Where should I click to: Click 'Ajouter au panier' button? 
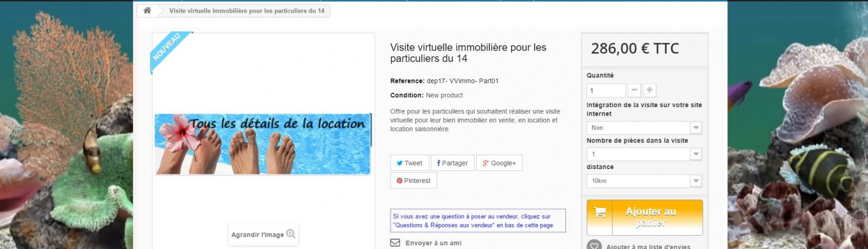coord(645,218)
